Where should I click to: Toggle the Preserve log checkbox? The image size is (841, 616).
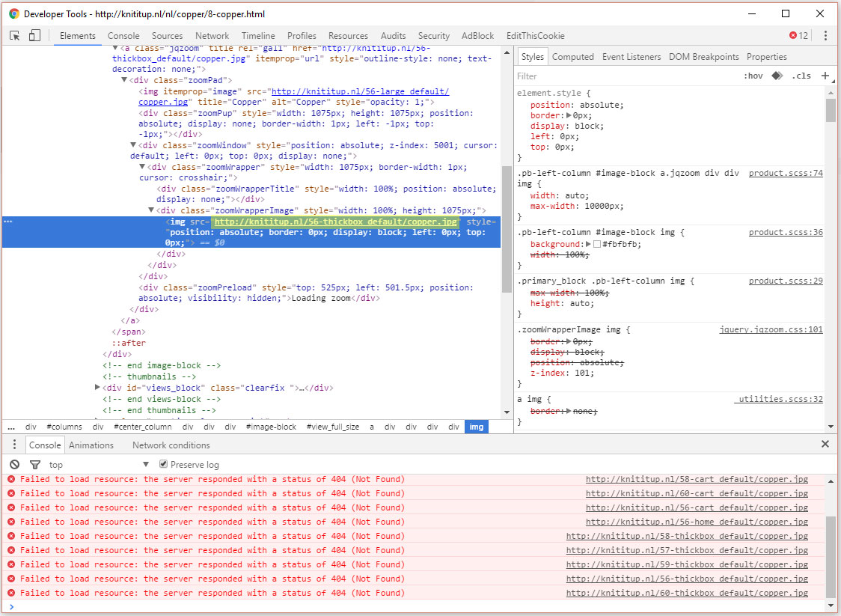(164, 465)
